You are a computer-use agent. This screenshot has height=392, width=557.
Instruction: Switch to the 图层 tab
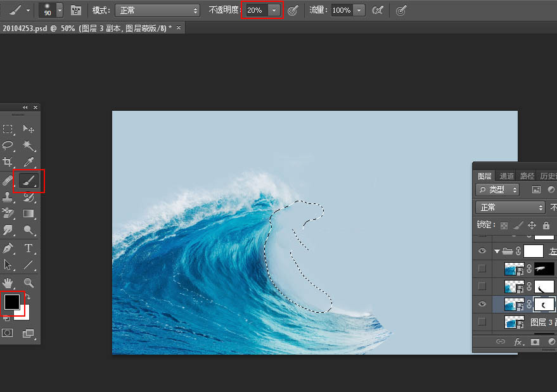point(484,176)
